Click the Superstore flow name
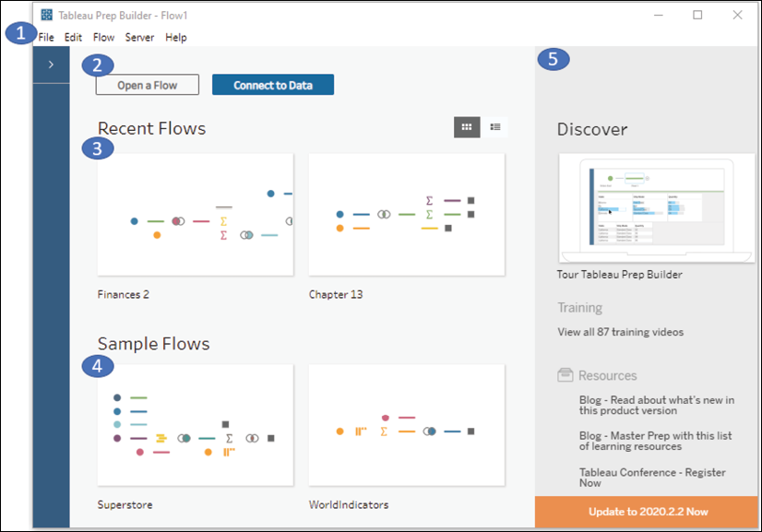762x532 pixels. click(125, 504)
